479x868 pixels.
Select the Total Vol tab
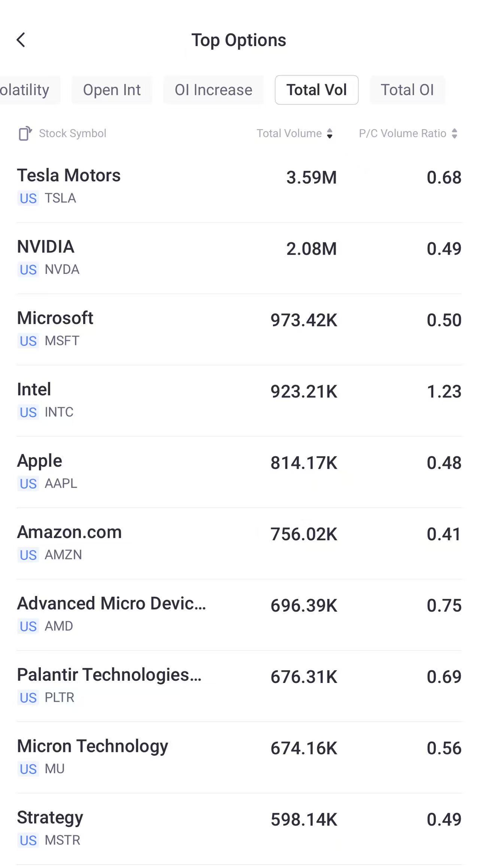[316, 90]
